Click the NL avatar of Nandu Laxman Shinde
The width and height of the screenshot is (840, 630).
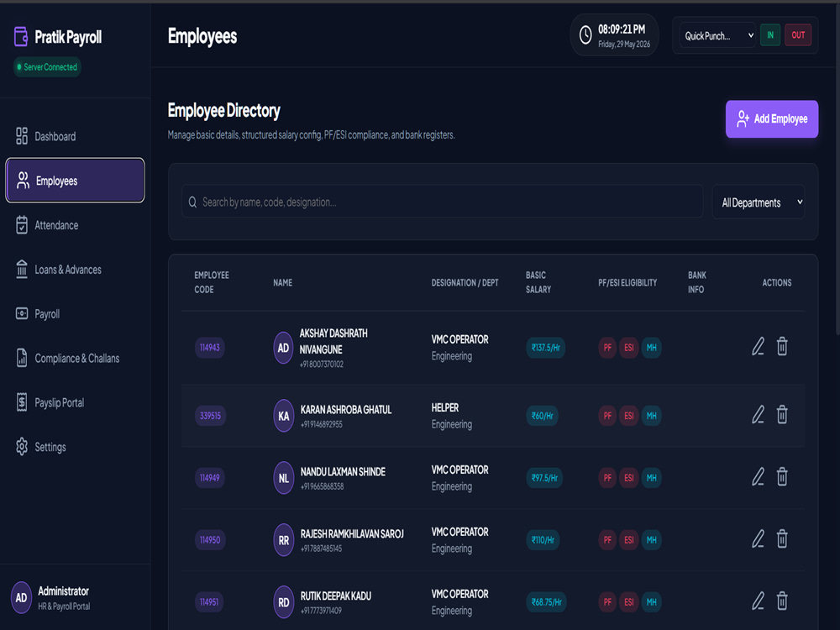pyautogui.click(x=283, y=478)
